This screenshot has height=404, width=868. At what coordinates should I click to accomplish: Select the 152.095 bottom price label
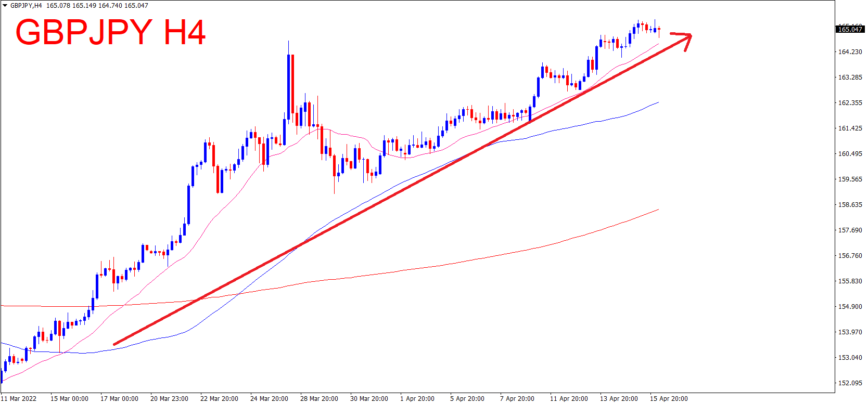[850, 383]
